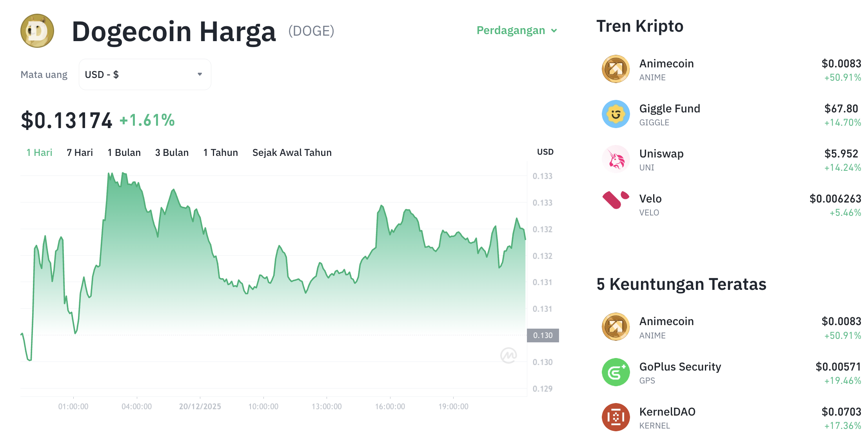Switch to the 7 Hari chart range

tap(80, 152)
